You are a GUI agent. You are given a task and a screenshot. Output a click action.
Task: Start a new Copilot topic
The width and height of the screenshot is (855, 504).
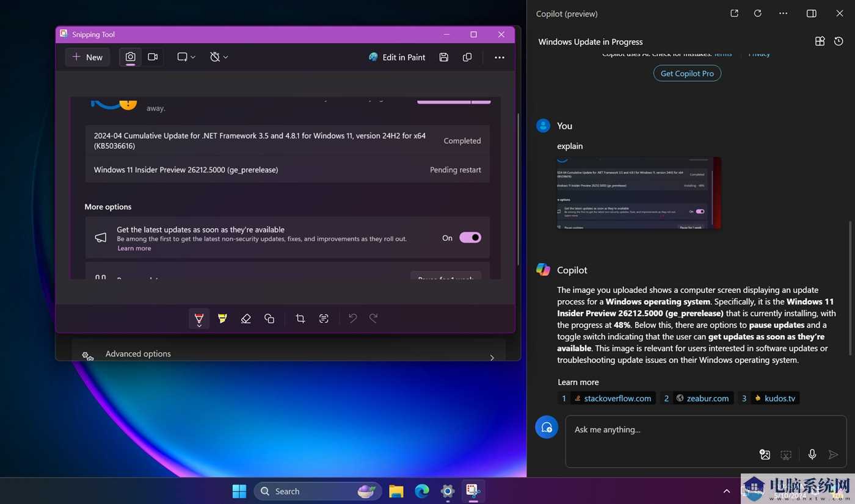[547, 427]
